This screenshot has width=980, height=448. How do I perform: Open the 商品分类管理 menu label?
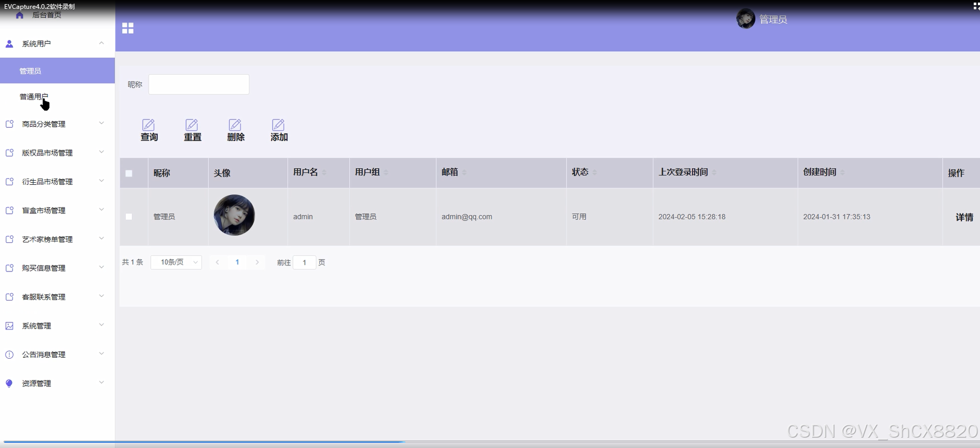[x=44, y=124]
